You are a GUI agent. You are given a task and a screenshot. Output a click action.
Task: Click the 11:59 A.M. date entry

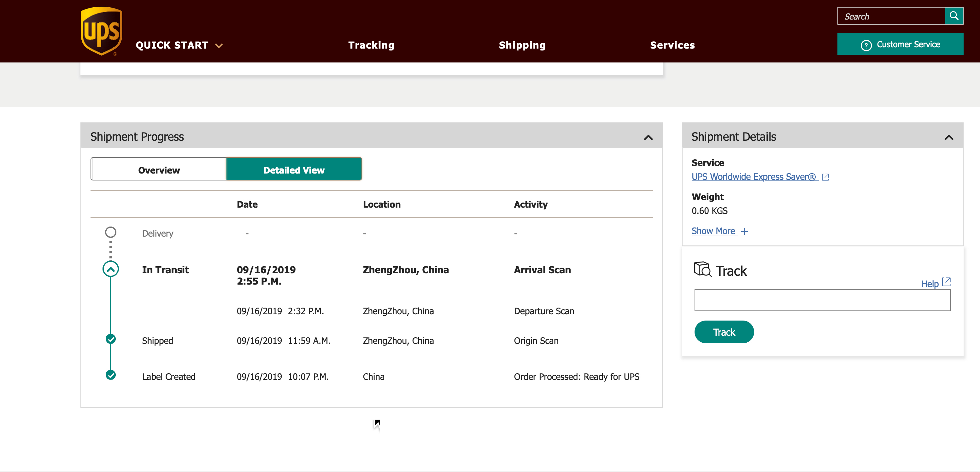coord(284,341)
